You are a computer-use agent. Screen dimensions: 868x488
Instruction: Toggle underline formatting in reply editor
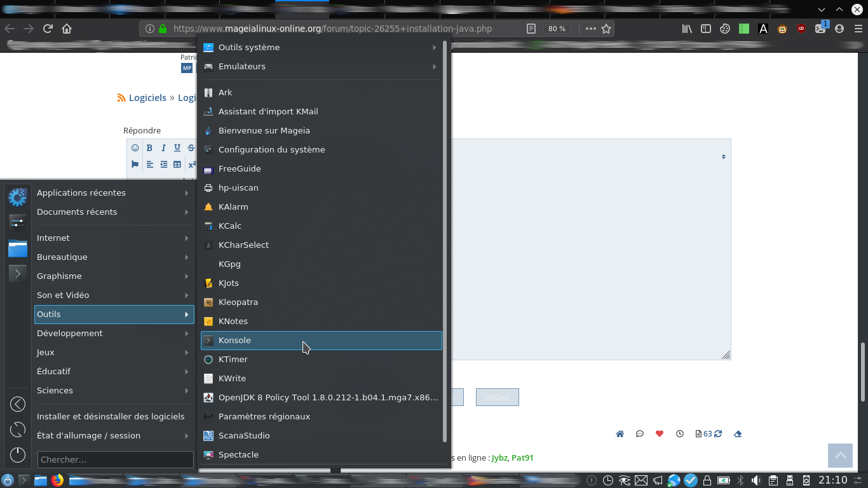[177, 147]
